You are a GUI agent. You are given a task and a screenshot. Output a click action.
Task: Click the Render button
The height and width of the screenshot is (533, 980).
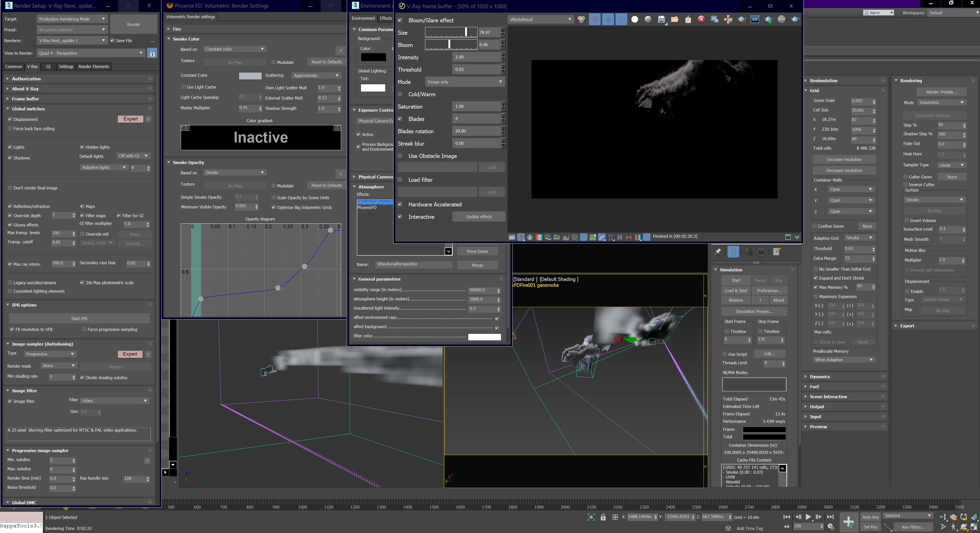[x=133, y=24]
